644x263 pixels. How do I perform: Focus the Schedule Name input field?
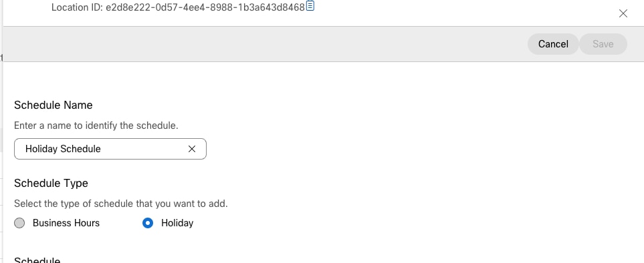(110, 149)
